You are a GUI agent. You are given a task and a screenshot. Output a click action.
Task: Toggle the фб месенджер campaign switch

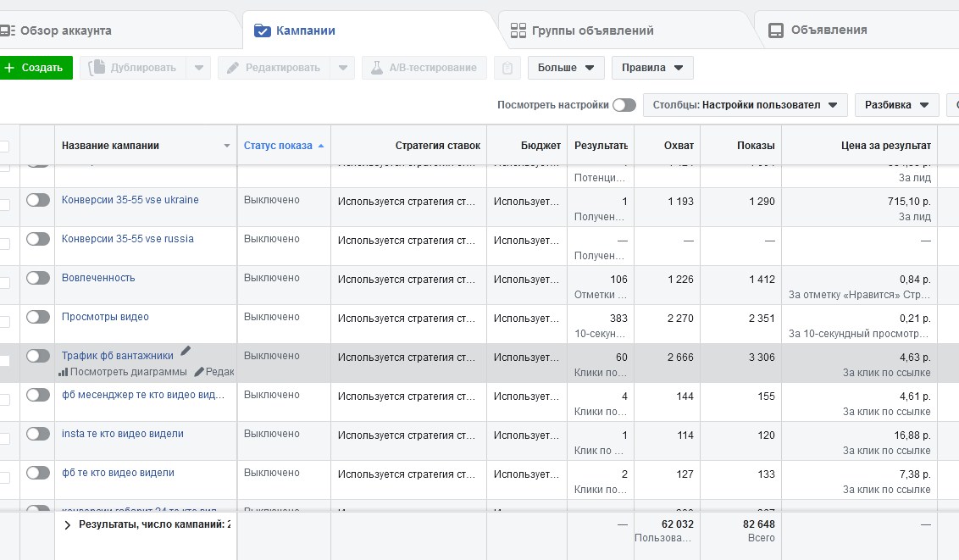pyautogui.click(x=38, y=395)
